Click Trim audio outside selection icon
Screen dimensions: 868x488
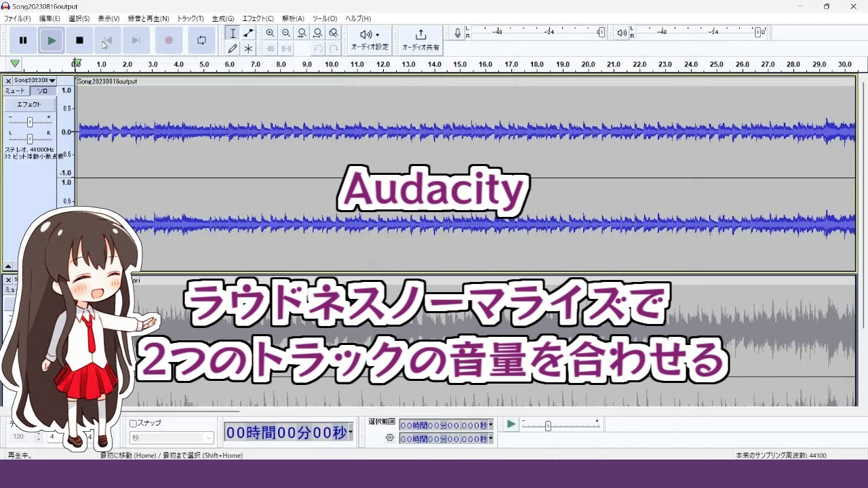[270, 48]
